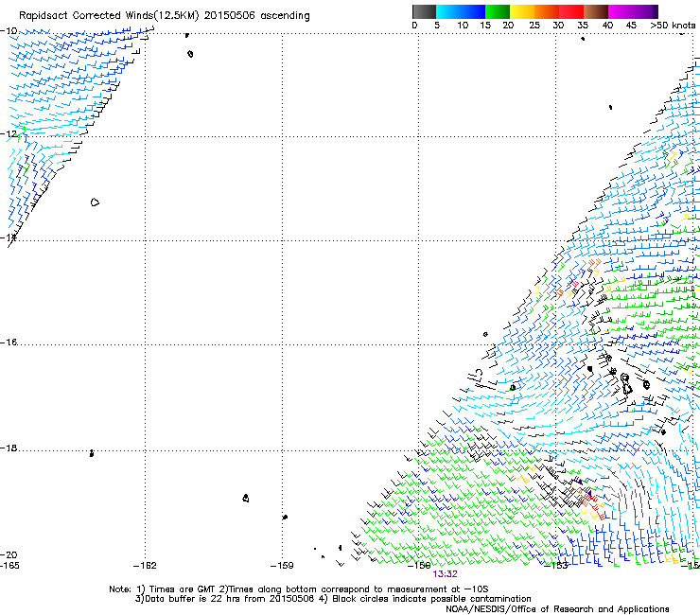Click the '-10' latitude axis label
The width and height of the screenshot is (700, 615).
[9, 31]
